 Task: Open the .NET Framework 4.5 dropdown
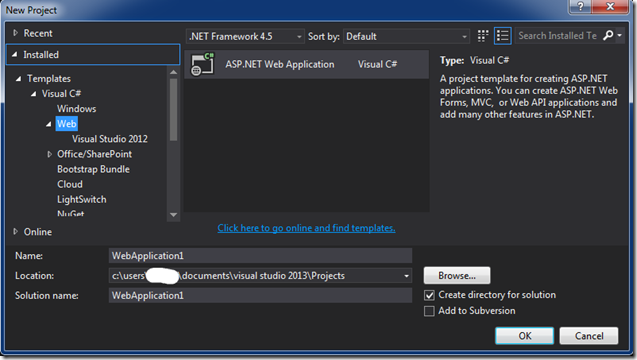coord(245,37)
